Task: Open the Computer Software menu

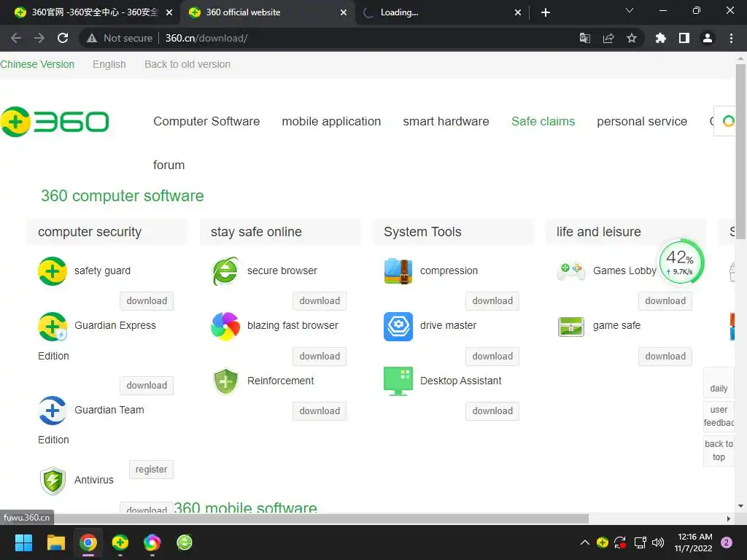Action: click(206, 122)
